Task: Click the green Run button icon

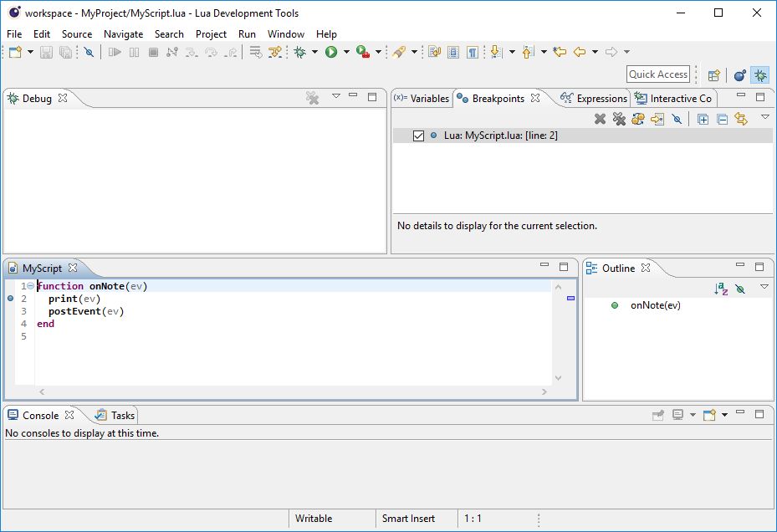Action: pyautogui.click(x=331, y=52)
